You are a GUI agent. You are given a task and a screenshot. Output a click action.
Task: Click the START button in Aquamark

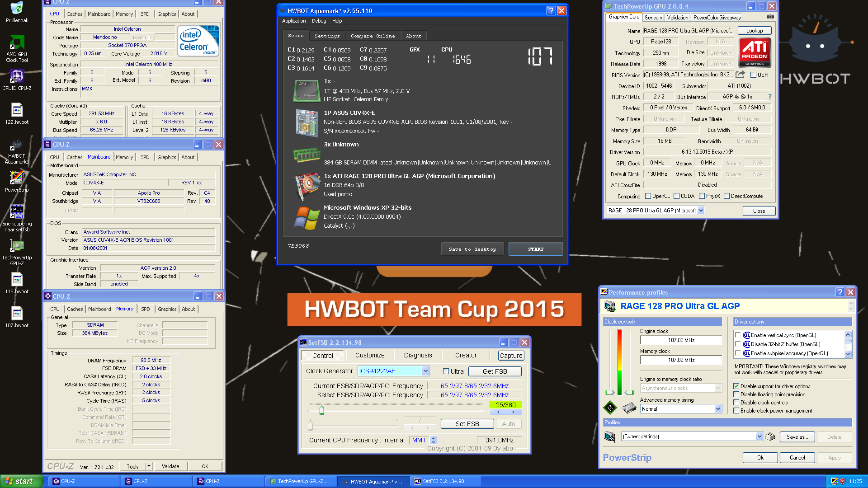point(536,249)
